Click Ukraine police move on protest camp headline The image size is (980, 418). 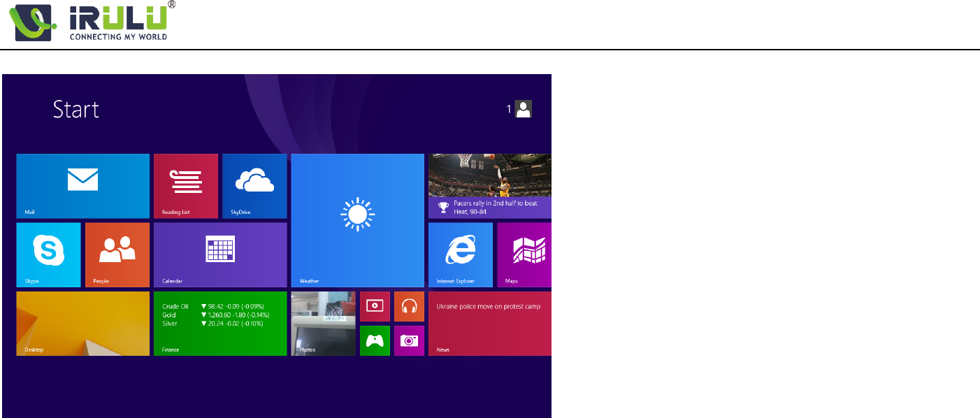point(489,306)
